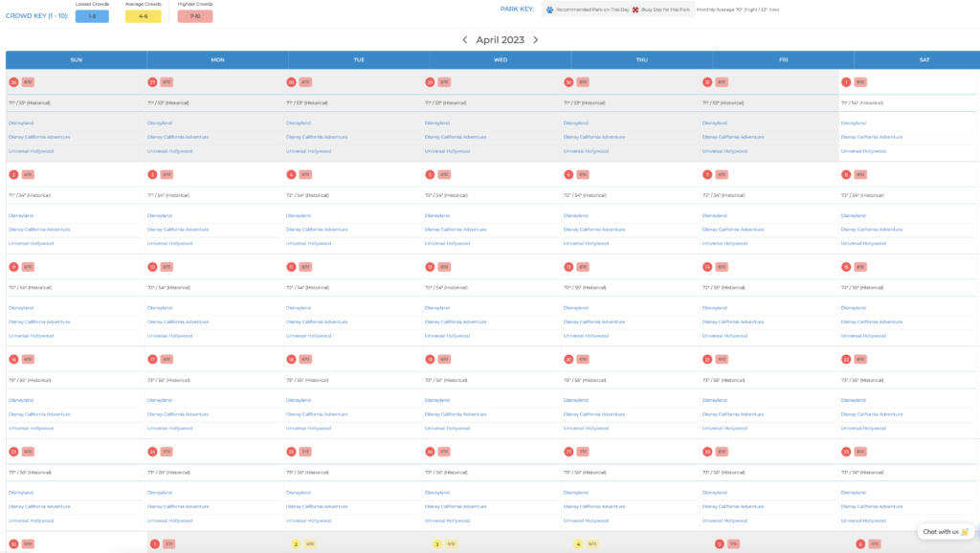Select the April 19 date circle

coord(430,360)
